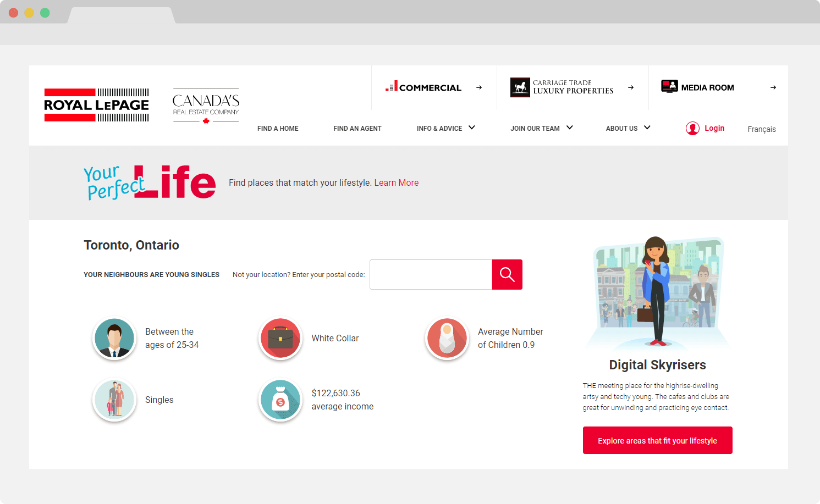Select the Commercial bar-chart icon
Screen dimensions: 820x504
pos(393,87)
